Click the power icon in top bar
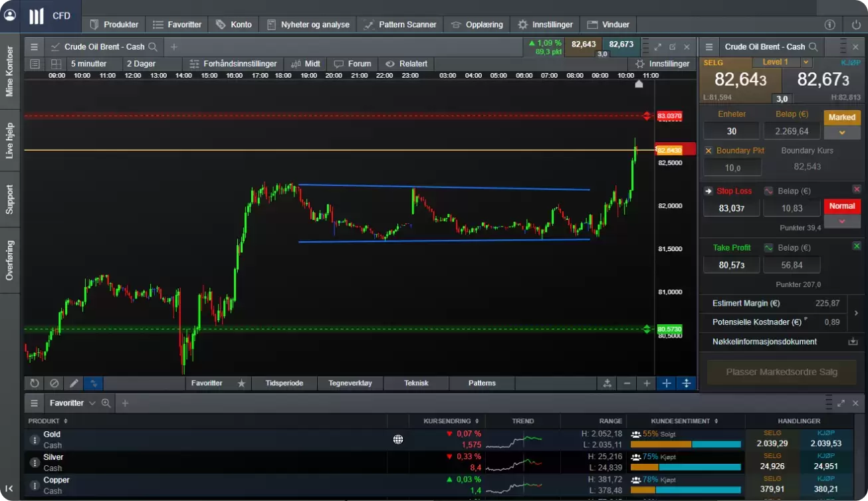 (856, 25)
